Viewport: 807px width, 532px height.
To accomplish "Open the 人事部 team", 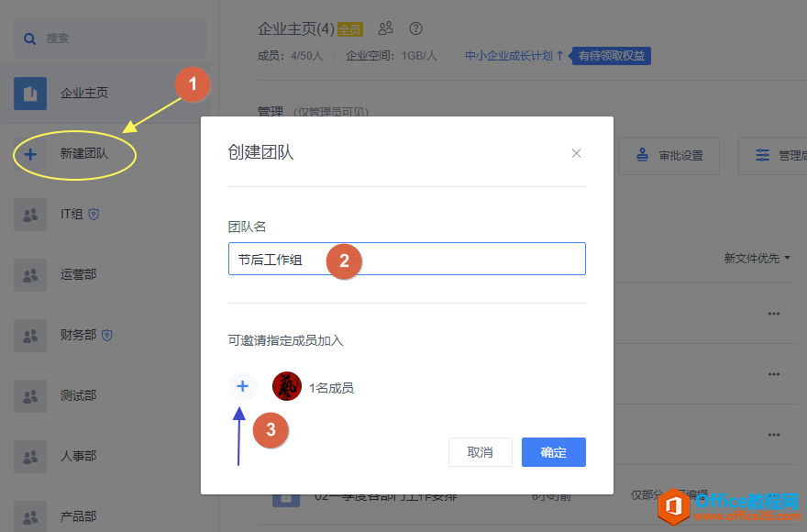I will point(78,456).
